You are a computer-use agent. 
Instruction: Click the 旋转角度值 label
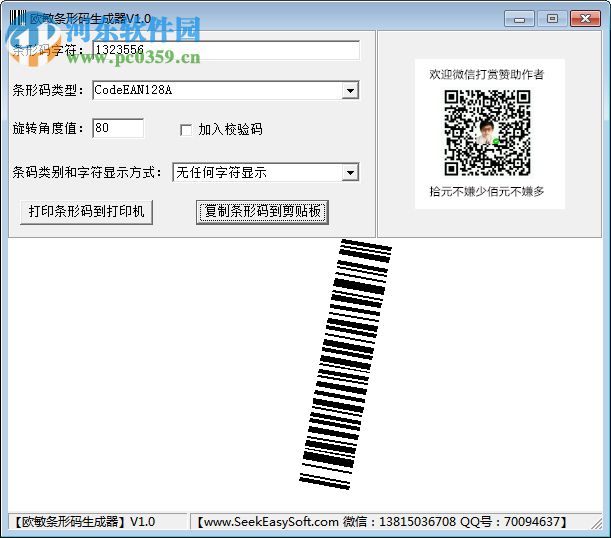[48, 128]
